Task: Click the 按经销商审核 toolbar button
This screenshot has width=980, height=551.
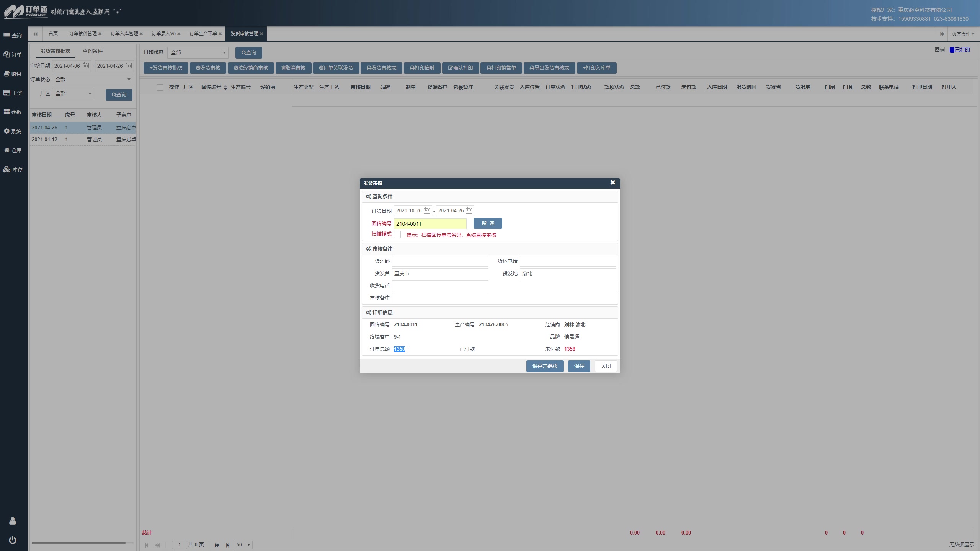Action: (x=251, y=68)
